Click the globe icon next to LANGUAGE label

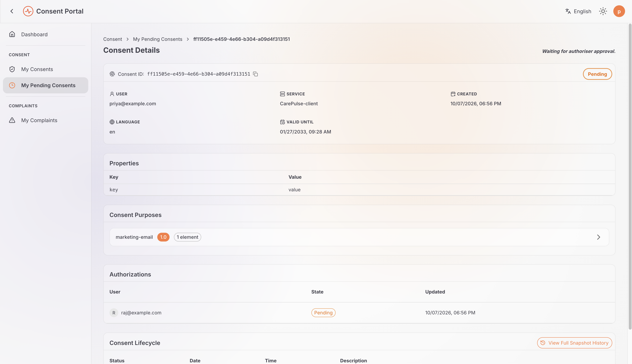tap(112, 122)
